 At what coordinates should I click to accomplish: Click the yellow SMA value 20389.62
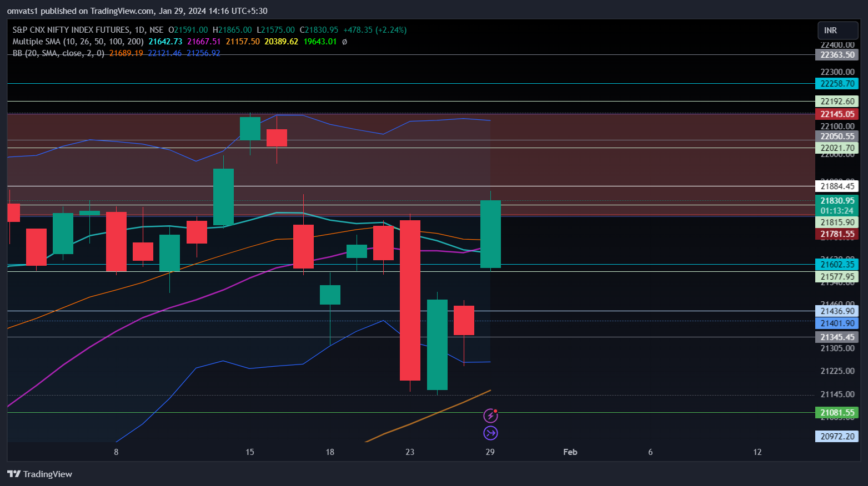[x=282, y=42]
